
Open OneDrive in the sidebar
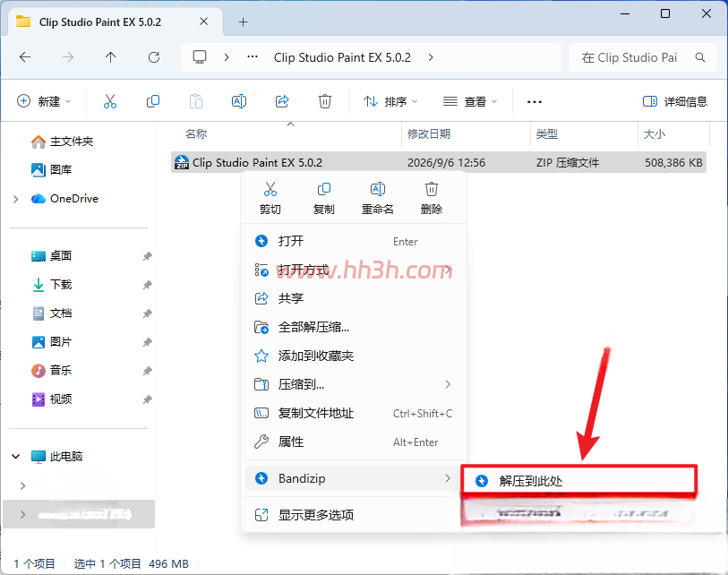[64, 199]
